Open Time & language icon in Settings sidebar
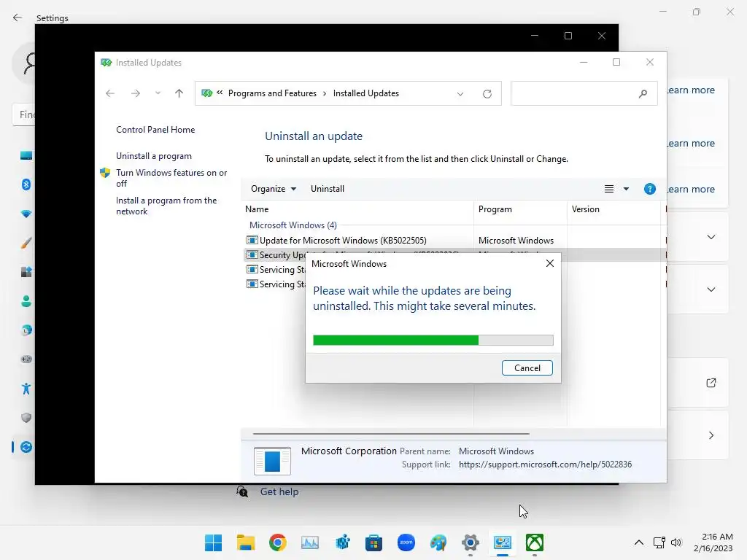 pos(26,330)
